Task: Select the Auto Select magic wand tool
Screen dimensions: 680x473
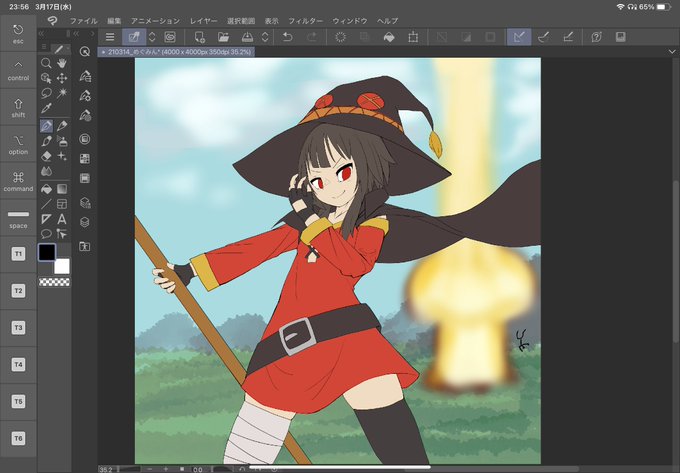Action: (62, 93)
